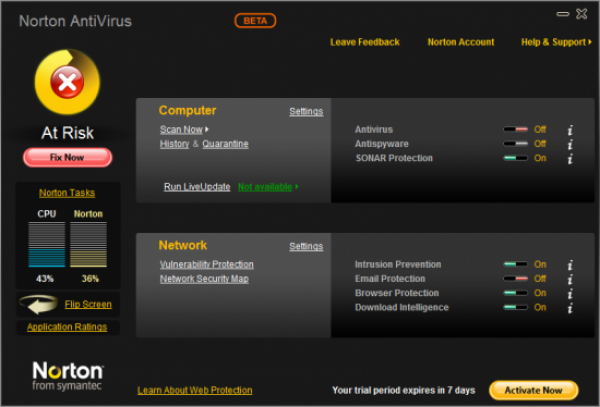Screen dimensions: 600x407
Task: Toggle SONAR Protection off
Action: [515, 158]
